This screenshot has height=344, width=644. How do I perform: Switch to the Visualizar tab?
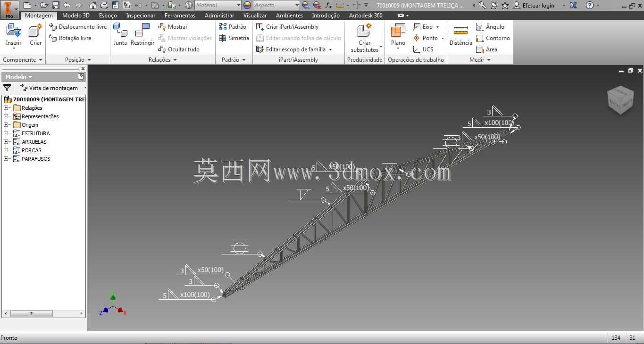click(255, 16)
